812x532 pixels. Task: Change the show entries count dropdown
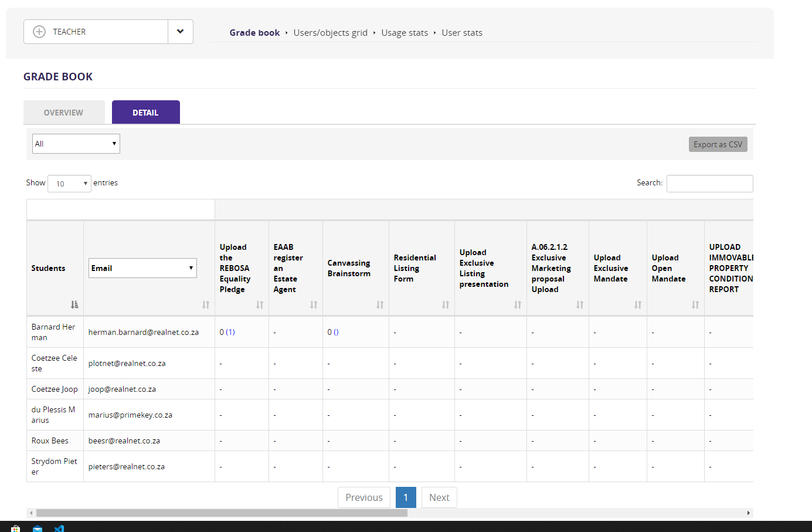69,184
